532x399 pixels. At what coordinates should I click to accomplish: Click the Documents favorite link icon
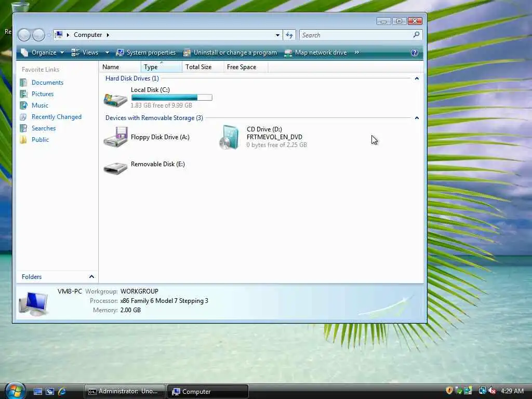click(x=23, y=83)
